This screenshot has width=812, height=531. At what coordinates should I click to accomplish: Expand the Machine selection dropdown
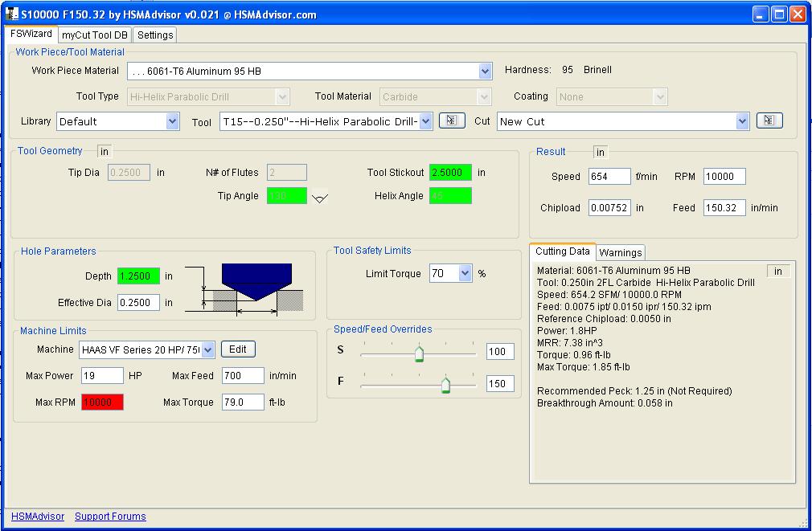(x=207, y=349)
